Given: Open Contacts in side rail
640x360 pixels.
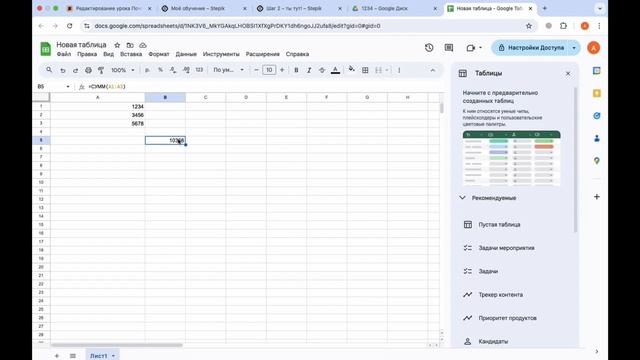Looking at the screenshot, I should pyautogui.click(x=597, y=138).
